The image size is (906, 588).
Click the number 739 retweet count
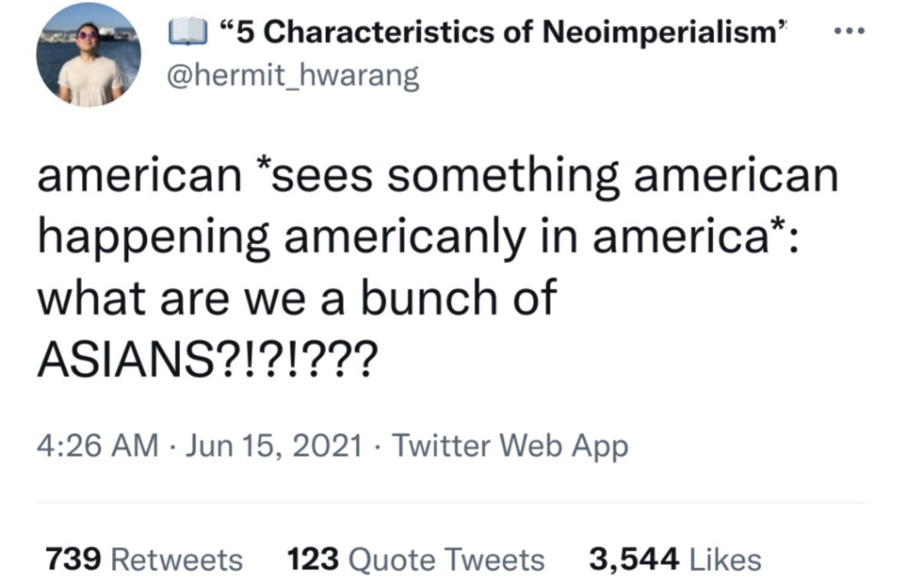75,559
